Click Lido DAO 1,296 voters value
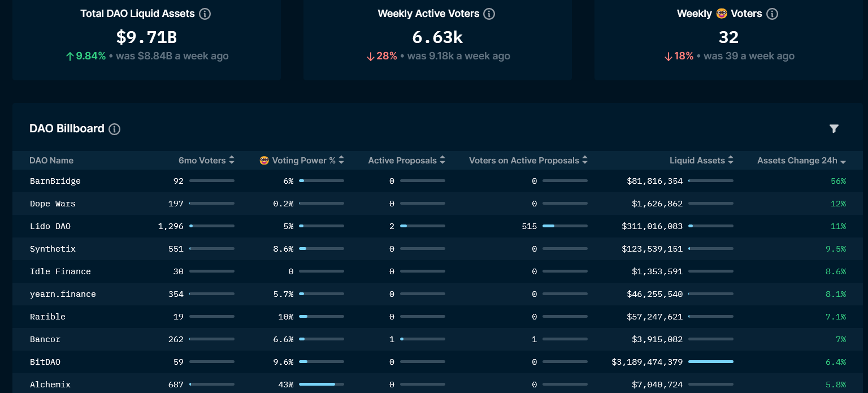 171,226
